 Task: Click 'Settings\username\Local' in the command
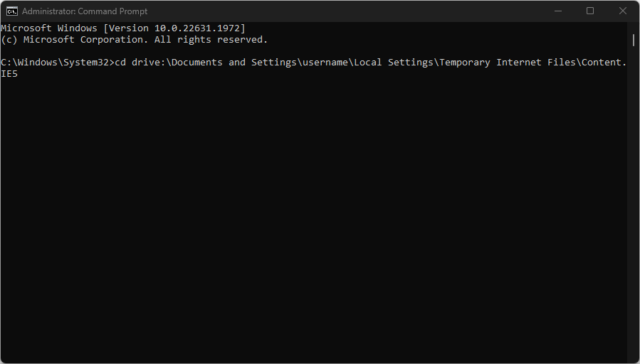(x=316, y=63)
